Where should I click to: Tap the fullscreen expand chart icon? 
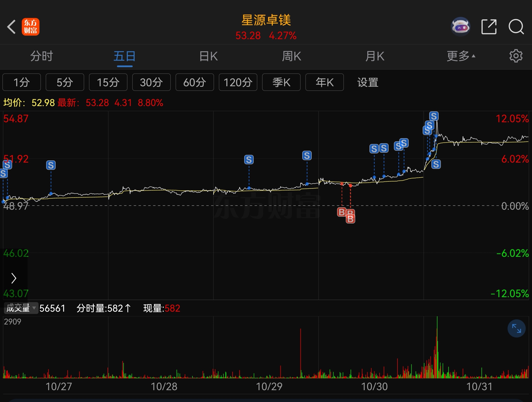click(516, 329)
